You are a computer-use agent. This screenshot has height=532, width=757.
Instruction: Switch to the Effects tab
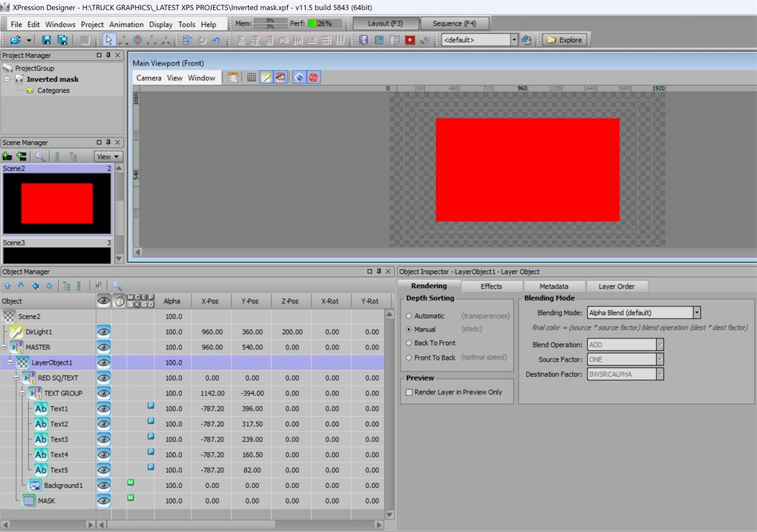tap(491, 286)
